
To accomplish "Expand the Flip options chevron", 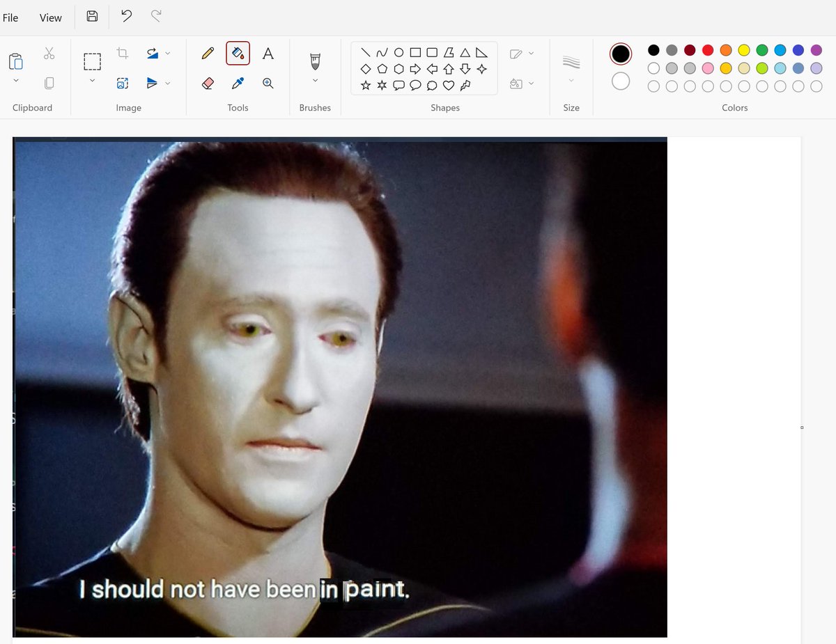I will [x=168, y=84].
